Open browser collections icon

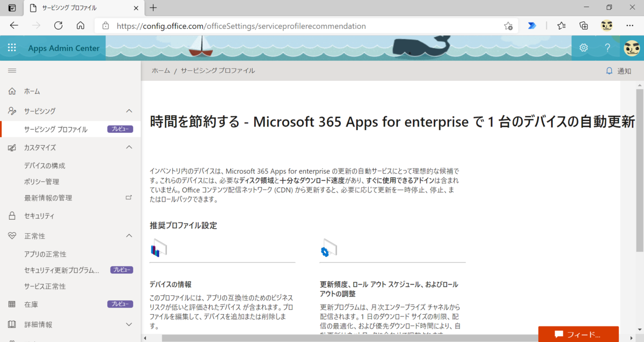584,26
